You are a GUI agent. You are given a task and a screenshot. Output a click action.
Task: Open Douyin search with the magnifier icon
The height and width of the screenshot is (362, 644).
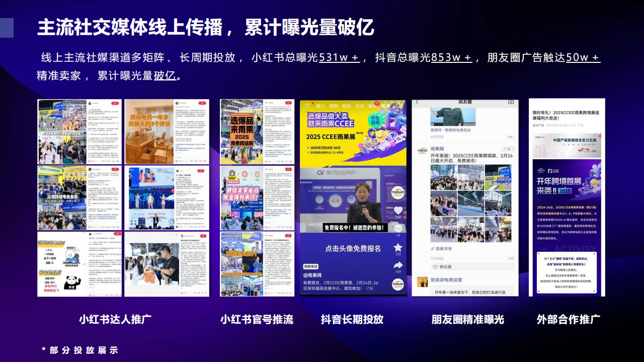pyautogui.click(x=399, y=106)
